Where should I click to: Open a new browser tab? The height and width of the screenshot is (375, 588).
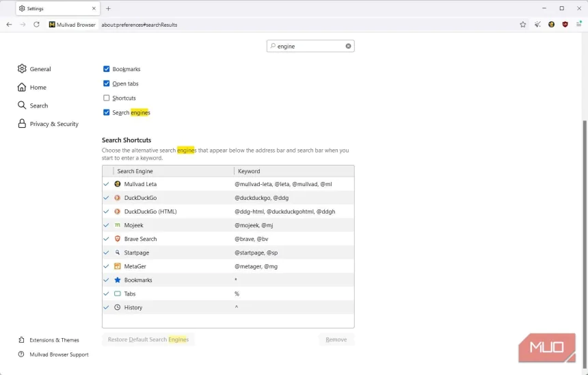(108, 8)
